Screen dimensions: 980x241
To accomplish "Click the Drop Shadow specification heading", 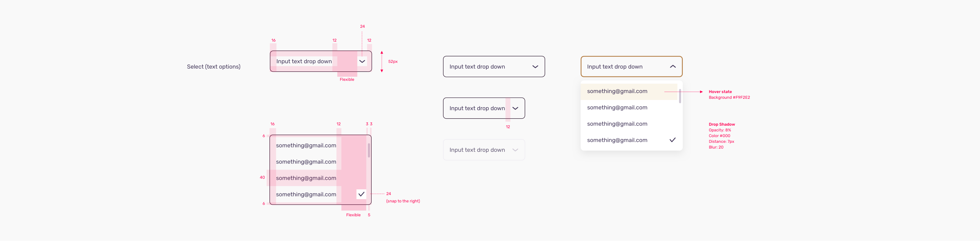I will tap(722, 124).
